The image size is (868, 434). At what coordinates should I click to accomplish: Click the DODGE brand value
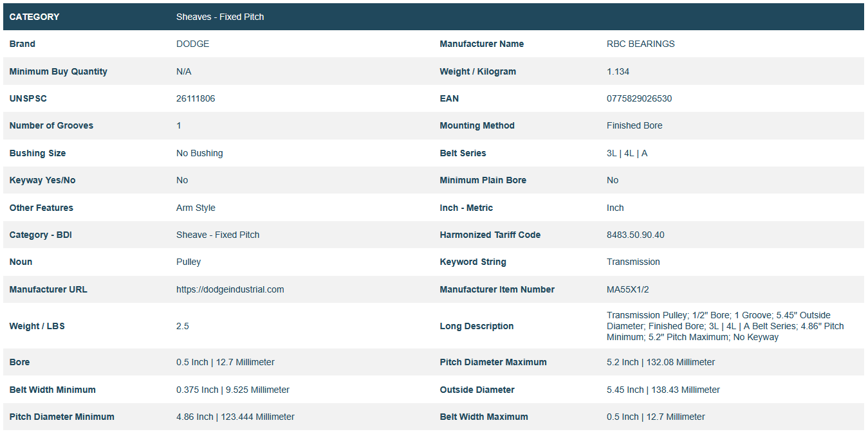click(192, 44)
